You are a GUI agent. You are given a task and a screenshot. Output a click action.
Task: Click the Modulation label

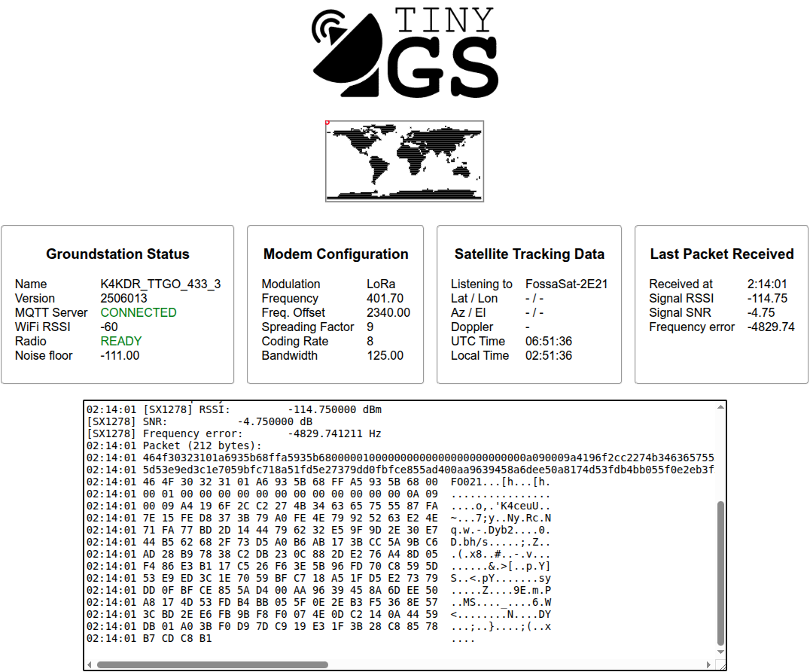(x=291, y=284)
